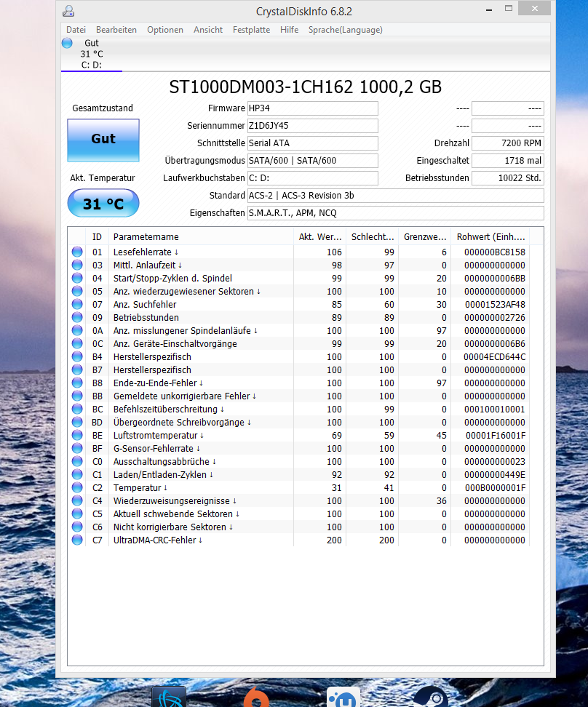Click the Drehzahl field 7200 RPM
The height and width of the screenshot is (707, 588).
pos(508,143)
